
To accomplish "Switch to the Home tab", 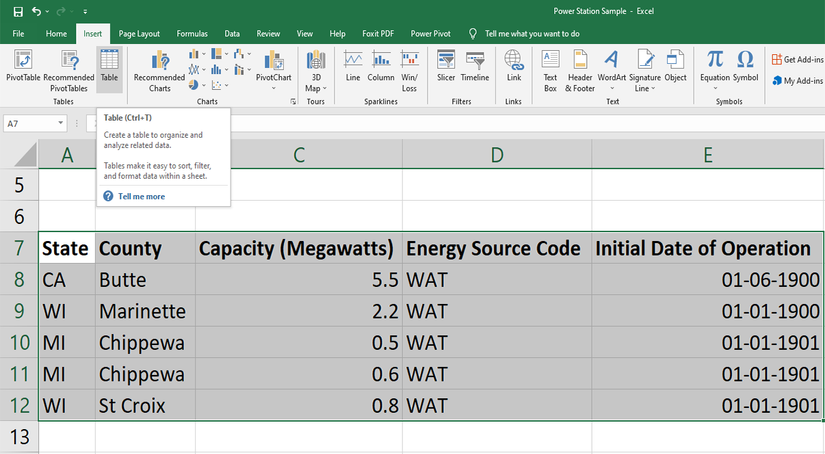I will (56, 34).
